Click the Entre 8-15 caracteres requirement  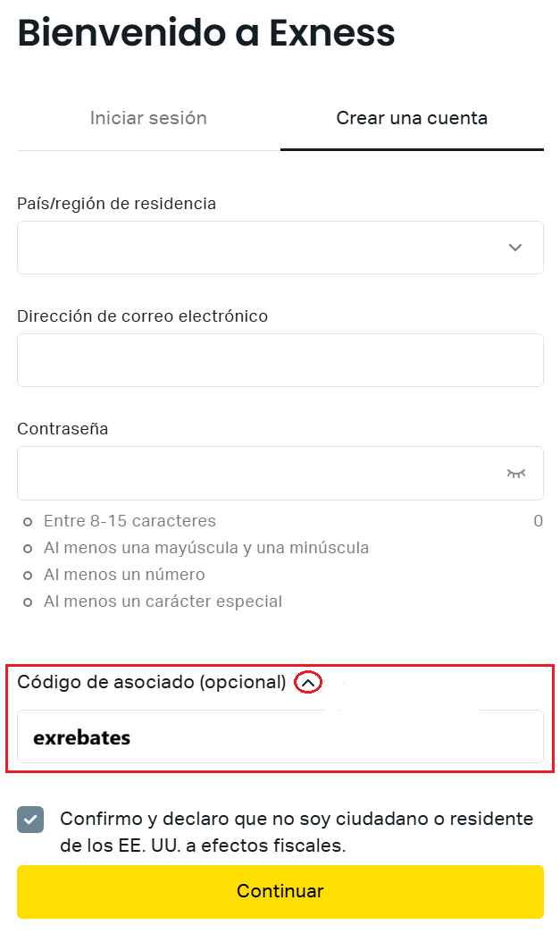(130, 520)
